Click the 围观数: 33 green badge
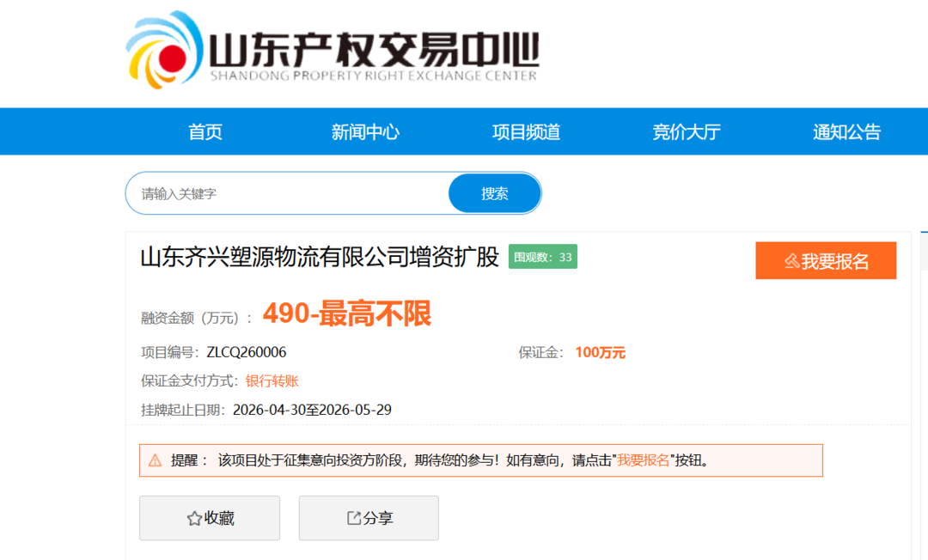 tap(543, 257)
